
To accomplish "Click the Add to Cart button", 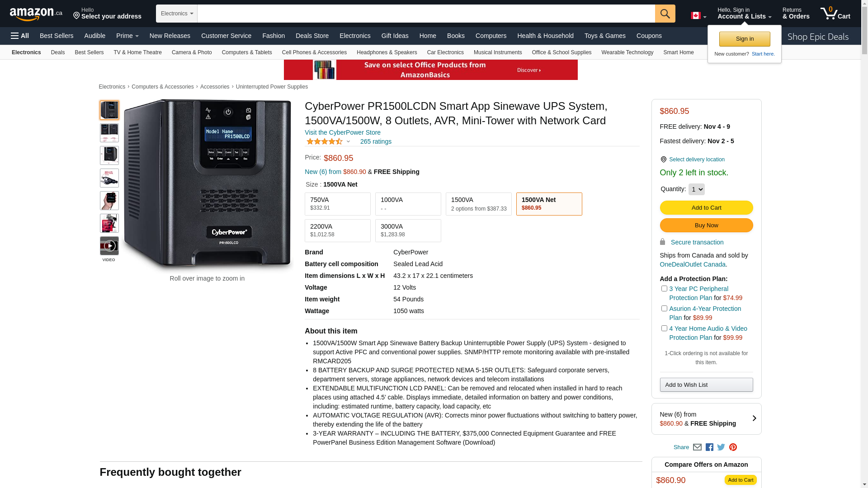I will [706, 208].
